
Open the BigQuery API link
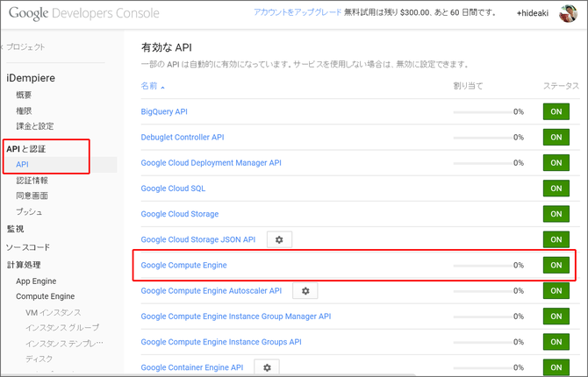(x=164, y=111)
